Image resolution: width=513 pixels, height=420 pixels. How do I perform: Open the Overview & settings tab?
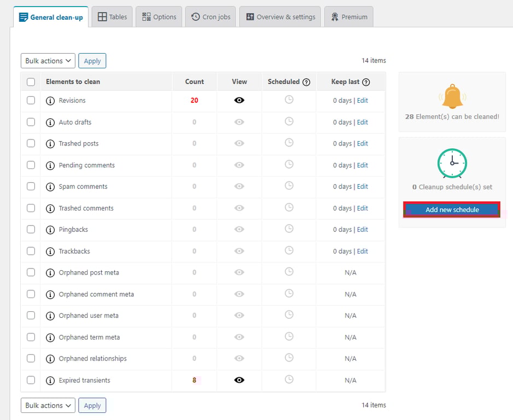coord(279,16)
